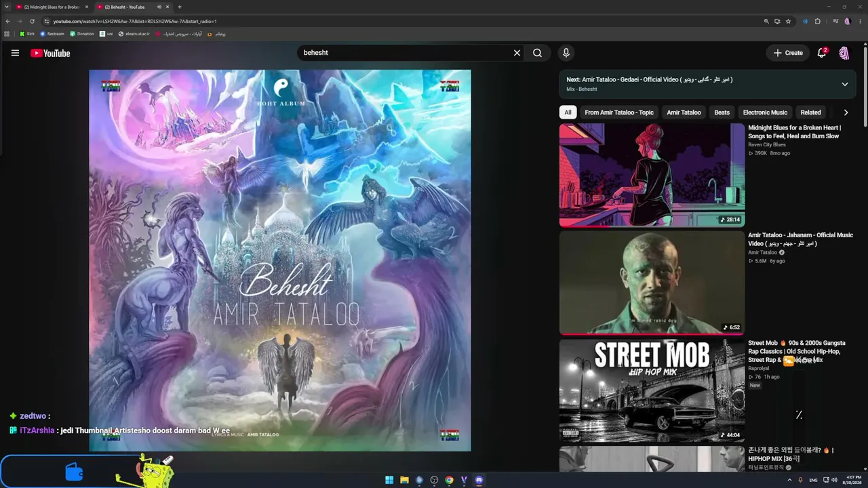This screenshot has height=488, width=868.
Task: Switch to the Midnight Blues browser tab
Action: point(51,7)
